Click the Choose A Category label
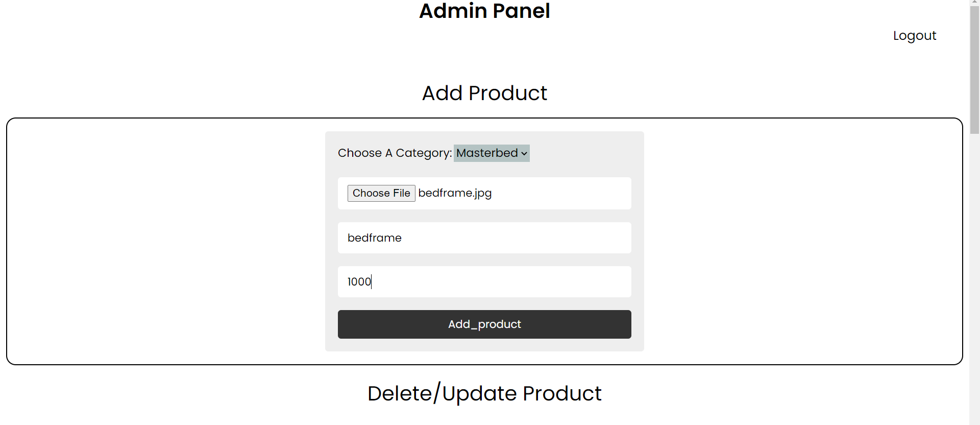 click(395, 153)
